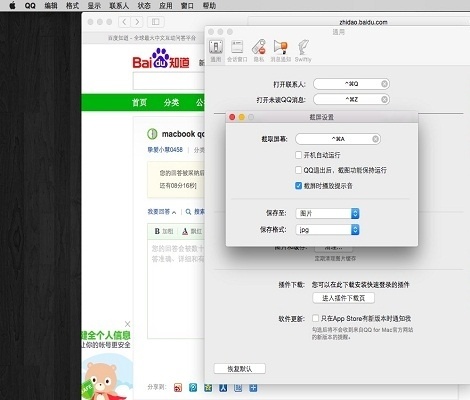Open the 帮助 menu

tap(209, 5)
